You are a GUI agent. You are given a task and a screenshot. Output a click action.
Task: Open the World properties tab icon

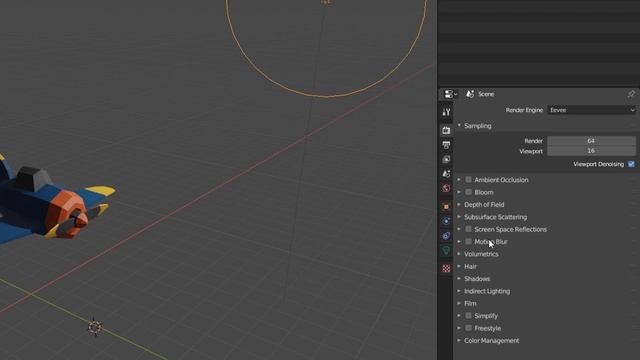[446, 188]
